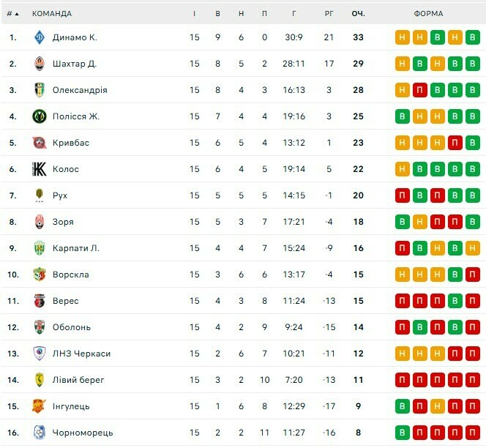486x448 pixels.
Task: Click Рух's first red form badge
Action: pos(402,195)
